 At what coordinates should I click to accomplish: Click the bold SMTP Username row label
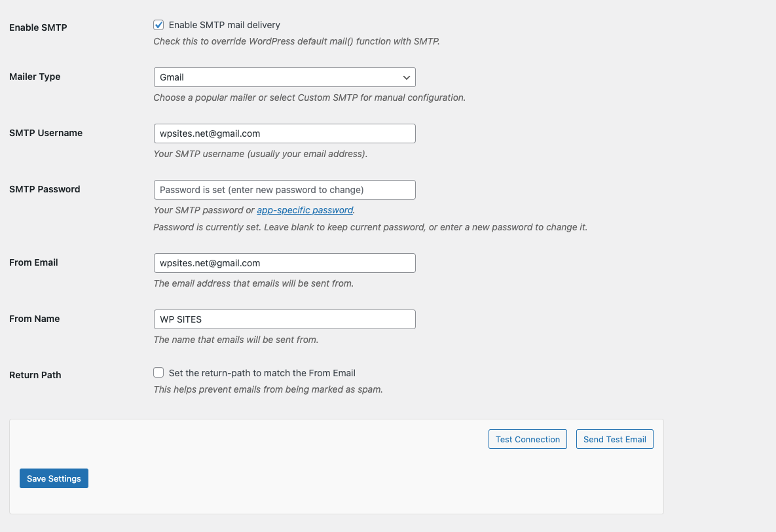46,133
